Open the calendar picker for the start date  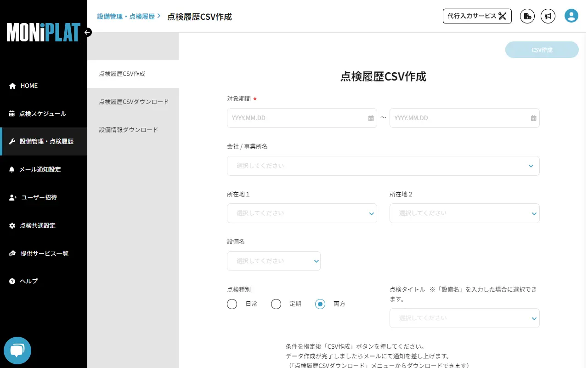click(x=371, y=118)
